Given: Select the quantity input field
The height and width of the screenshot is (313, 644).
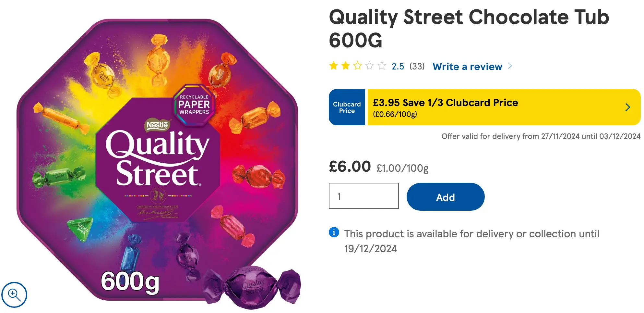Looking at the screenshot, I should coord(364,196).
